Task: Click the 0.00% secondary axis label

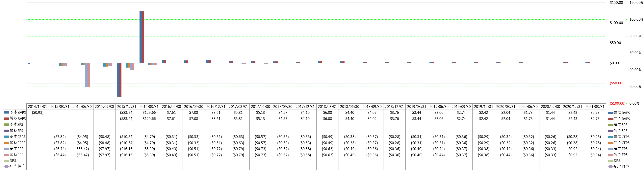Action: [634, 103]
